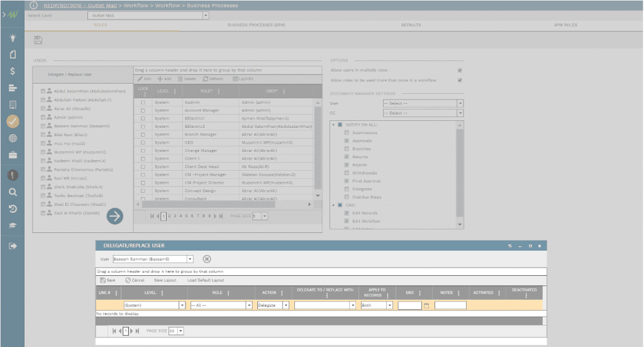Open the Level (System) dropdown in dialog row

182,305
